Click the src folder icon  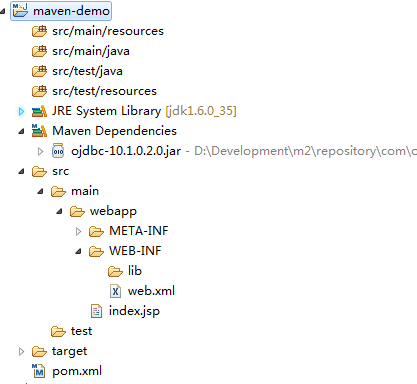(39, 172)
